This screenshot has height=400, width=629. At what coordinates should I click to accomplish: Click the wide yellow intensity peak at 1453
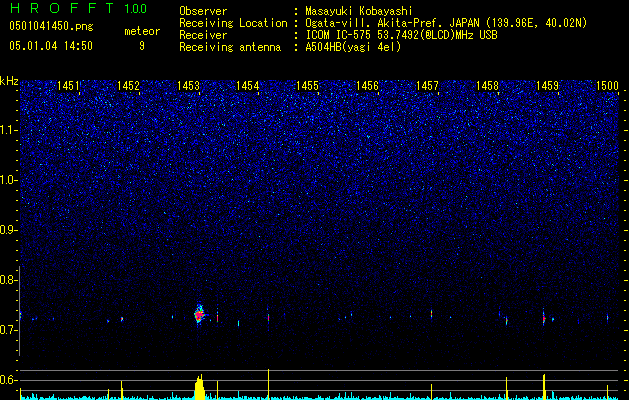(200, 387)
